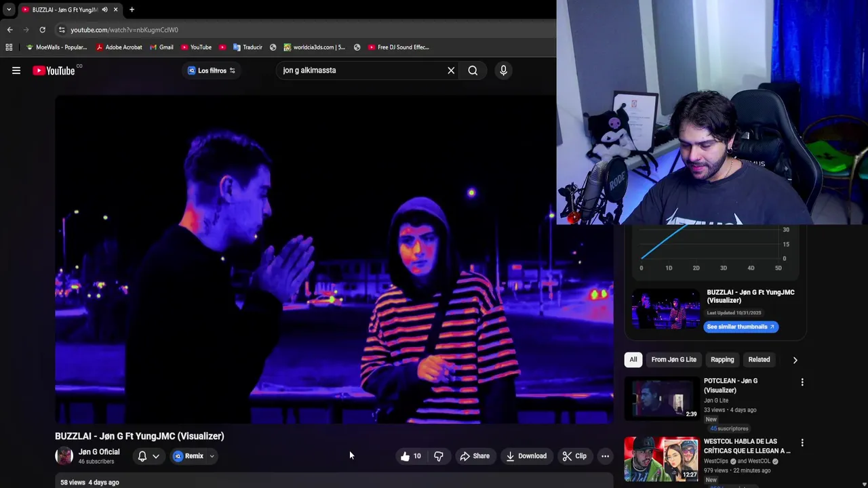Viewport: 868px width, 488px height.
Task: Open POTCLEAN - Jøn G title link
Action: point(730,386)
